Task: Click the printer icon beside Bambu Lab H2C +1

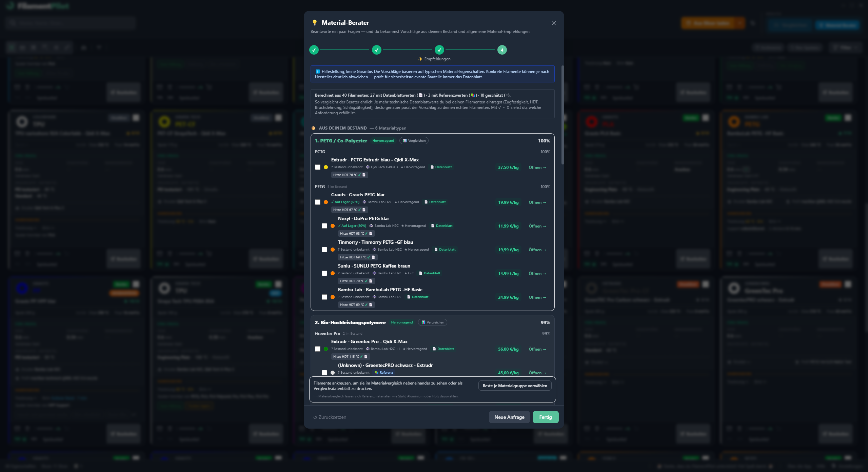Action: [x=368, y=349]
